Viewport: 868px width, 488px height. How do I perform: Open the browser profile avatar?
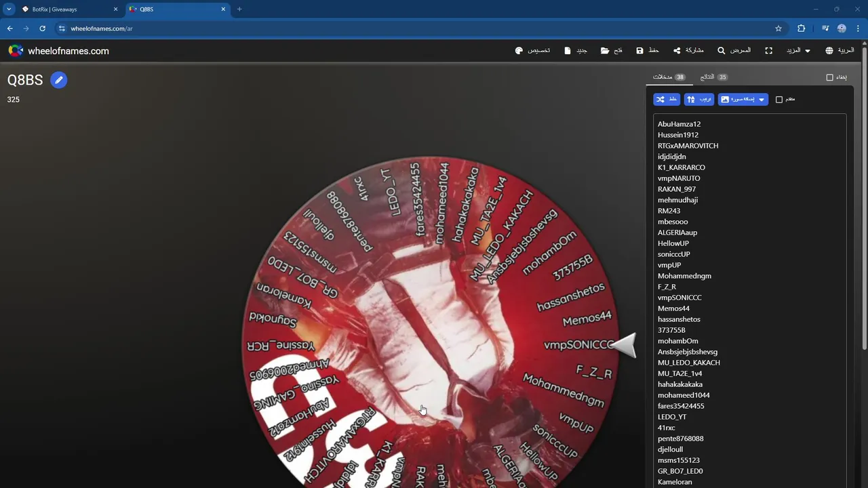[x=842, y=28]
